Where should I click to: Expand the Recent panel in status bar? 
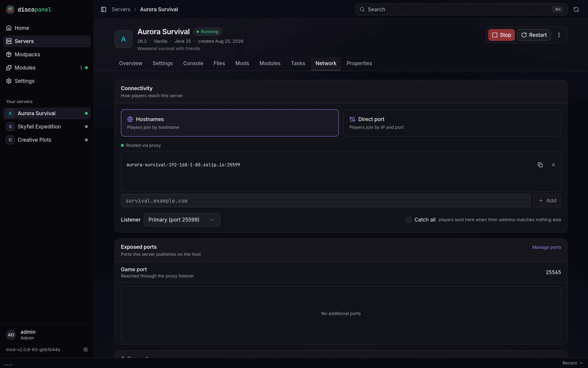pos(572,363)
